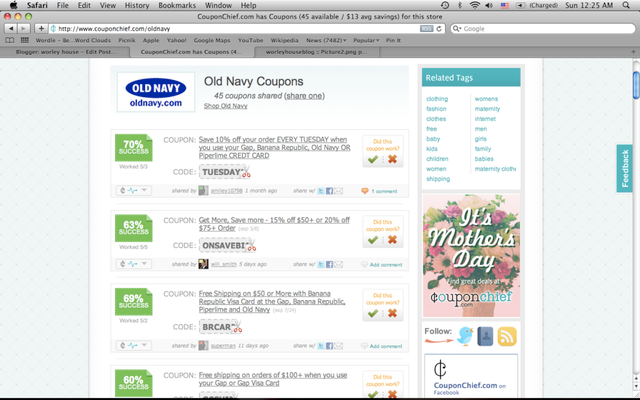Email the ONSAVEBIG coupon
640x400 pixels.
(x=338, y=264)
